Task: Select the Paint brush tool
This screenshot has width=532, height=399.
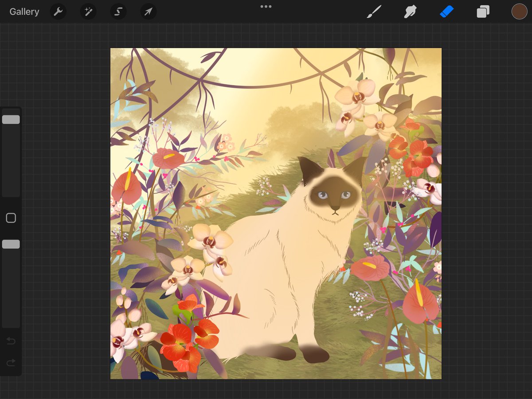Action: point(374,12)
